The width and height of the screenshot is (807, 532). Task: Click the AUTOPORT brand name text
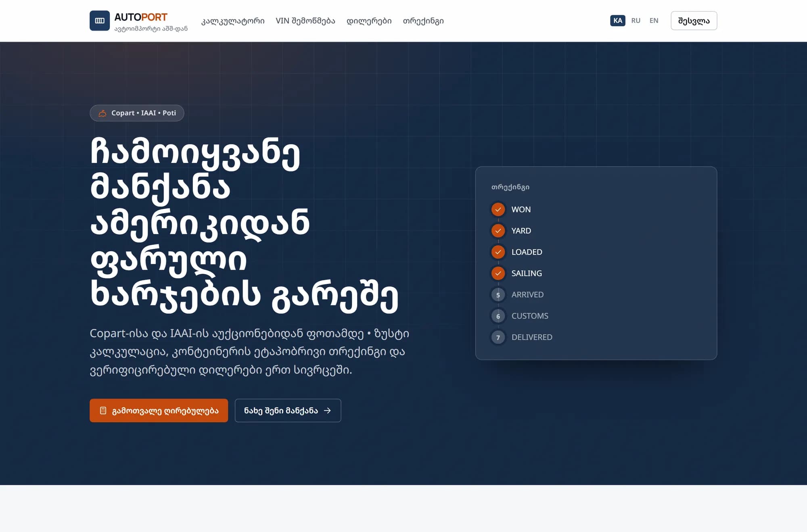(x=140, y=17)
